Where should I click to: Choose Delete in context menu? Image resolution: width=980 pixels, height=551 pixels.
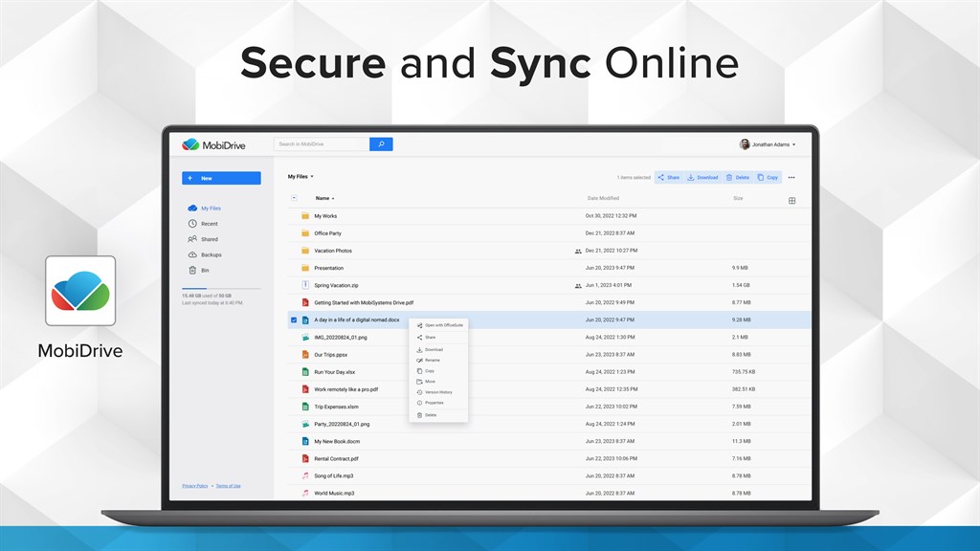(438, 415)
